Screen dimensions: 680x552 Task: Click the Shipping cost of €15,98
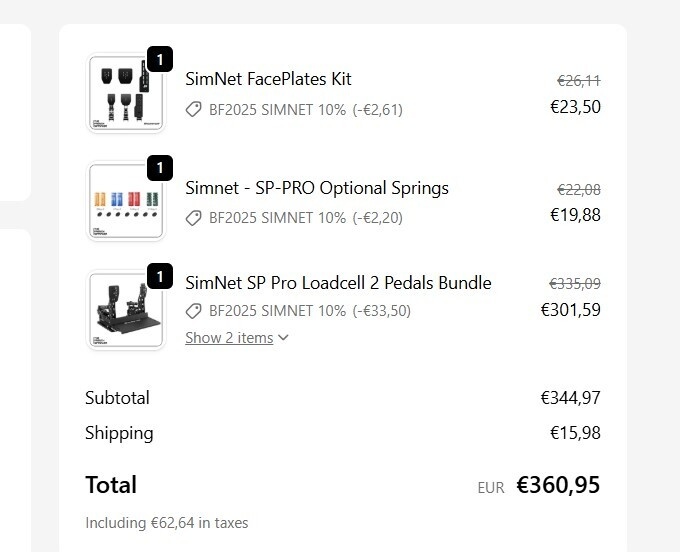[x=575, y=433]
